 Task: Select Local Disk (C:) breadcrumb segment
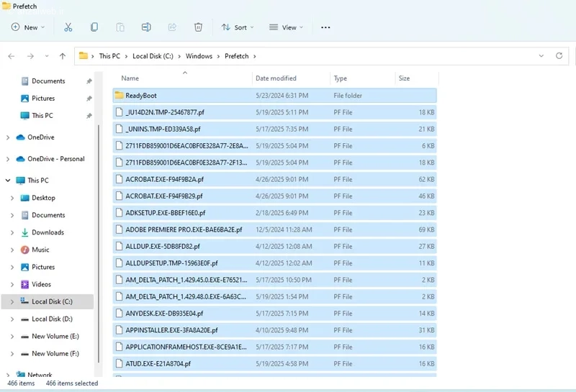(x=153, y=56)
